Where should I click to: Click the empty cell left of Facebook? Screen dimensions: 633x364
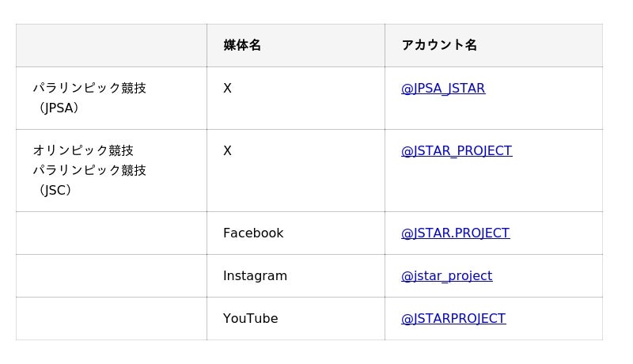pos(111,233)
